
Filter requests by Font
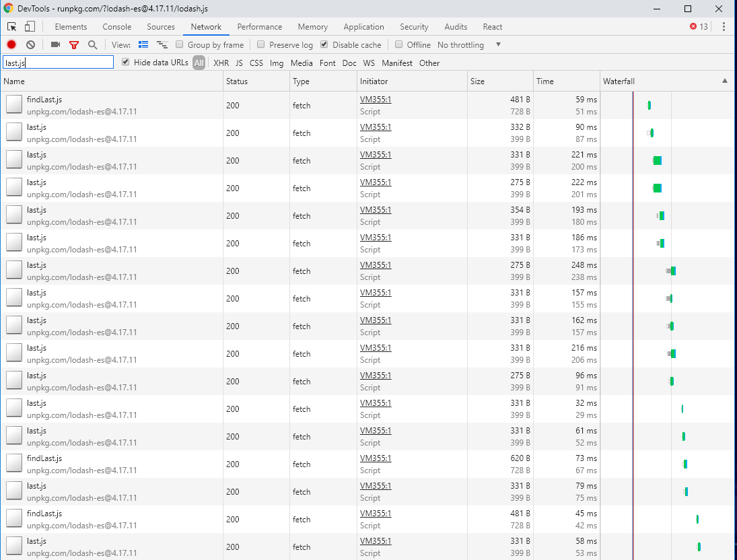[328, 63]
